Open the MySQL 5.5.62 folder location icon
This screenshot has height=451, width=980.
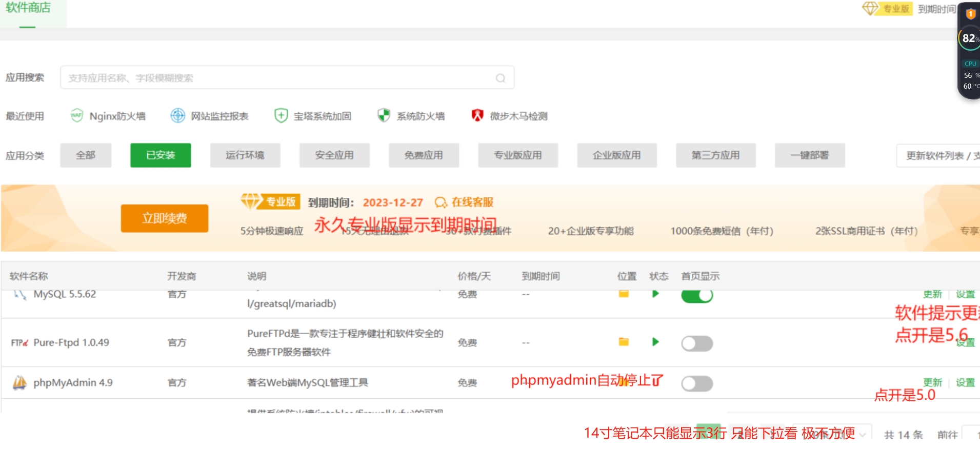tap(624, 294)
